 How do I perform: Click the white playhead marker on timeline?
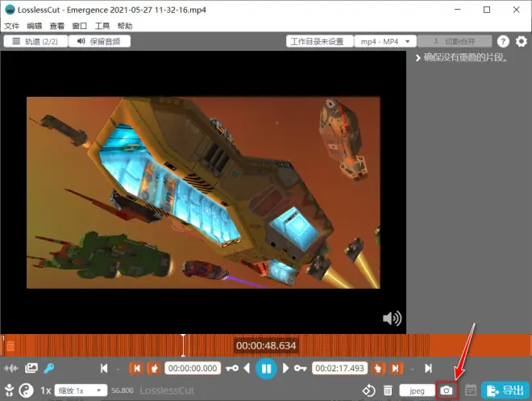tap(183, 345)
